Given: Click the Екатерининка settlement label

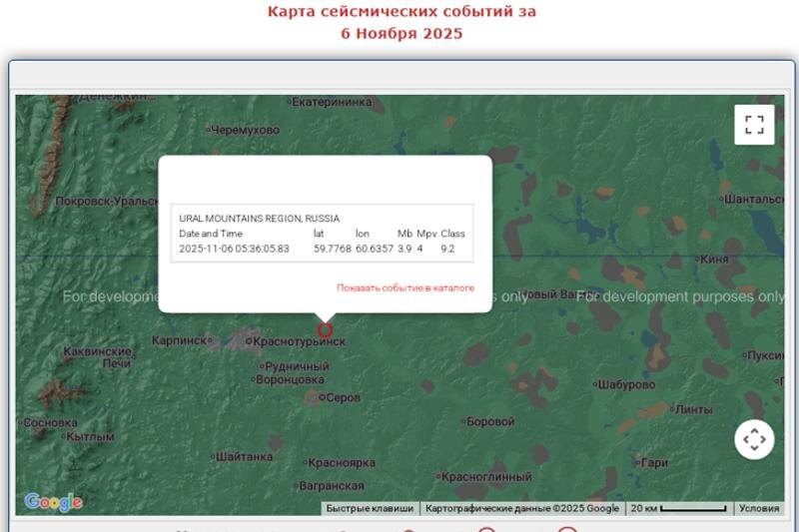Looking at the screenshot, I should [x=332, y=102].
